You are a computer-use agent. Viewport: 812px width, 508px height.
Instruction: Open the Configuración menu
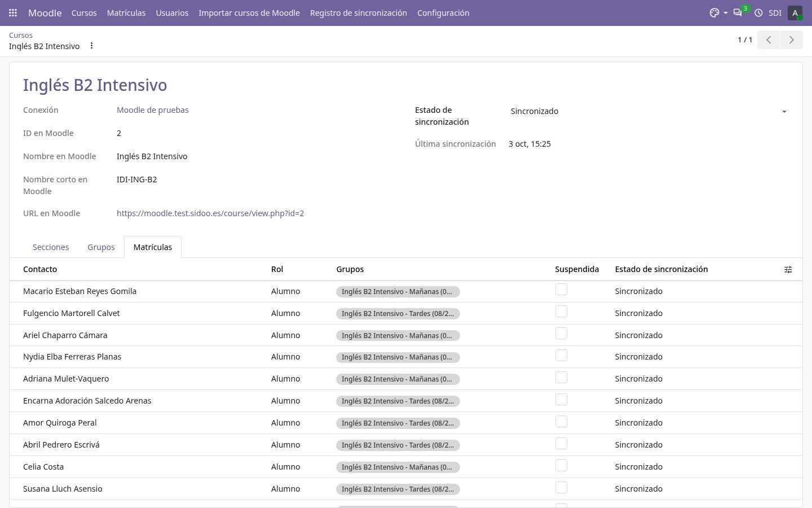443,12
